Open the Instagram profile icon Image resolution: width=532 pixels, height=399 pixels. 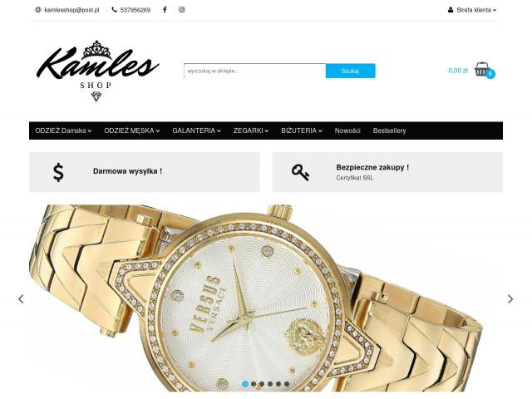click(x=181, y=10)
